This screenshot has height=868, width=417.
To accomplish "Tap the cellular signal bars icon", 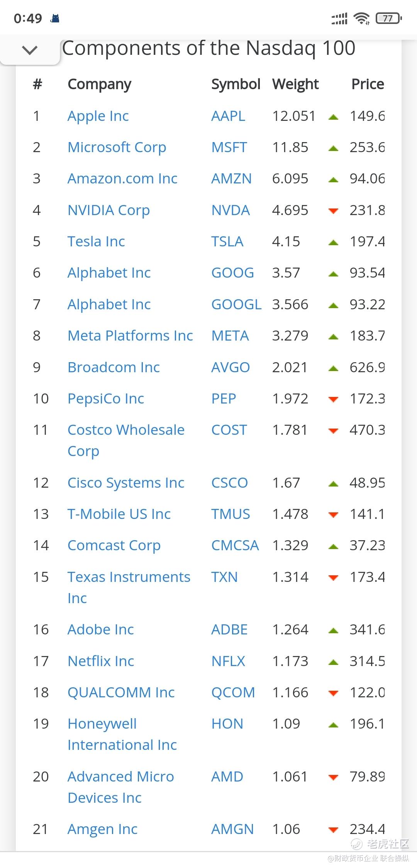I will click(339, 19).
